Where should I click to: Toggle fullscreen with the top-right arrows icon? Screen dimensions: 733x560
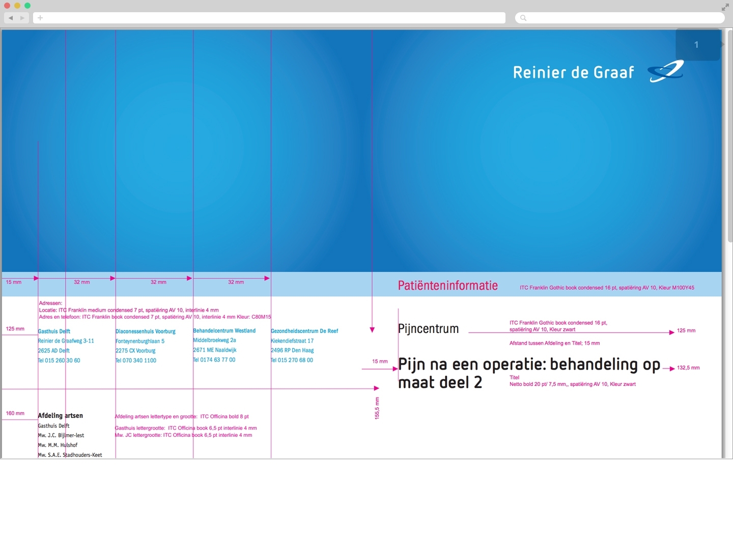click(x=725, y=7)
